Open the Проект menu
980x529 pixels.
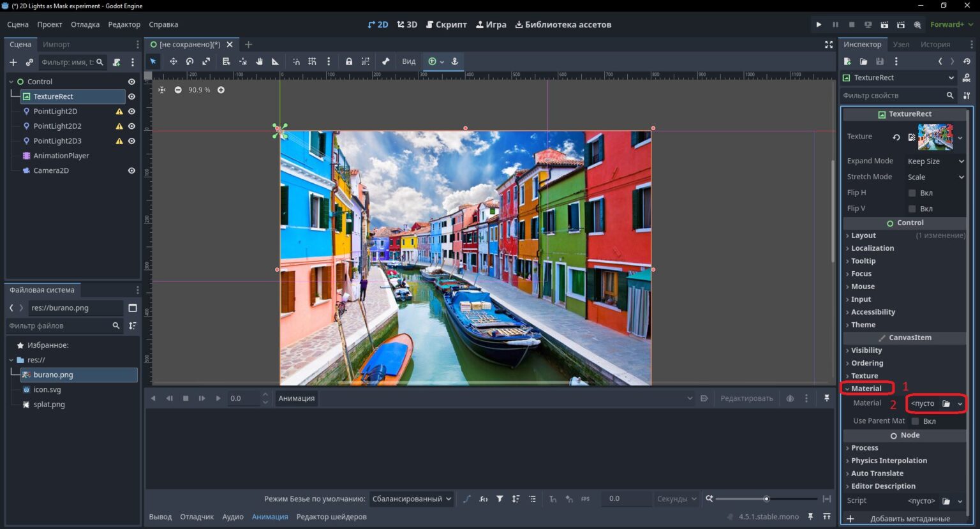click(49, 24)
